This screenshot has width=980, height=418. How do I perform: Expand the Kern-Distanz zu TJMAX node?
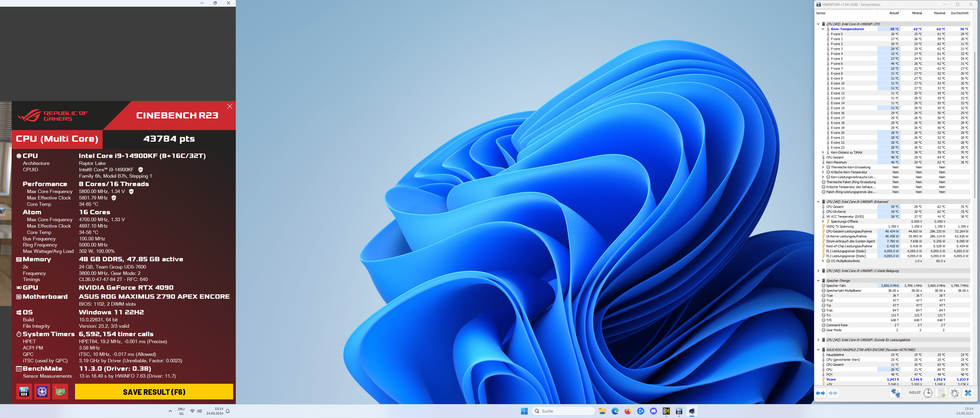click(x=823, y=152)
